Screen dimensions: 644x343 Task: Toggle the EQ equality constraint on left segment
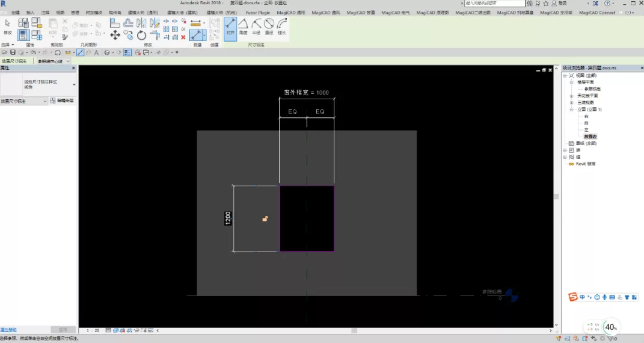tap(292, 111)
